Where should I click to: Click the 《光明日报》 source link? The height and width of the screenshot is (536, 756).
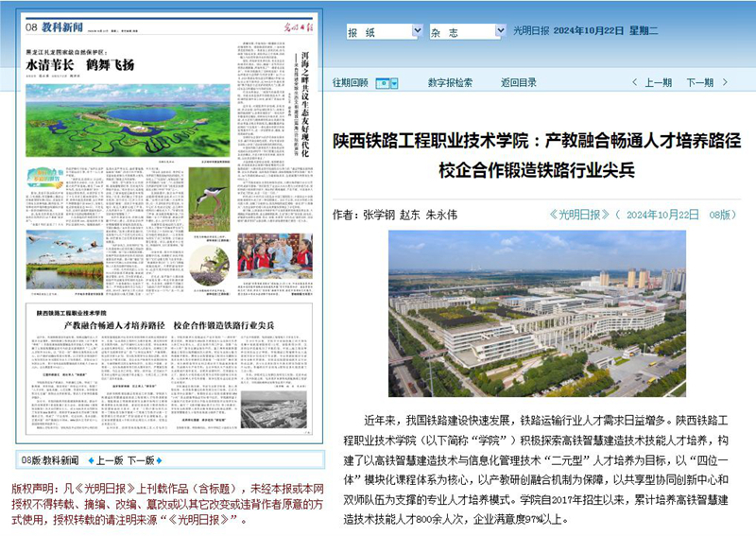(579, 215)
